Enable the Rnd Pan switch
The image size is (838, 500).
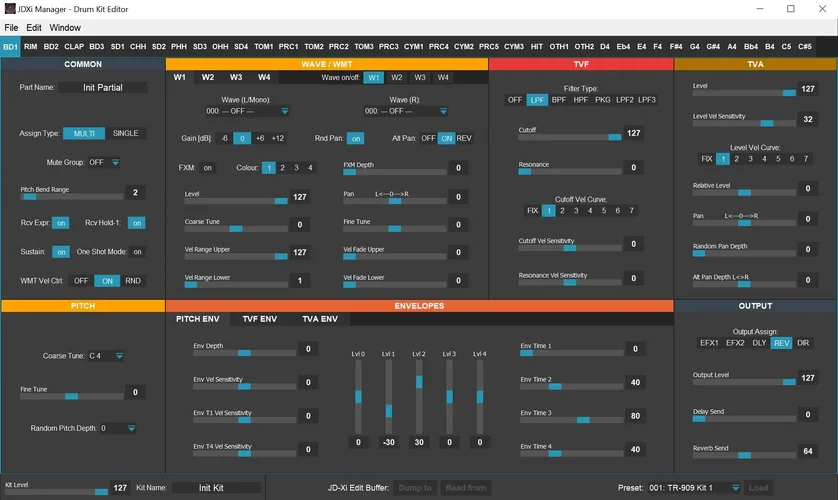point(355,139)
